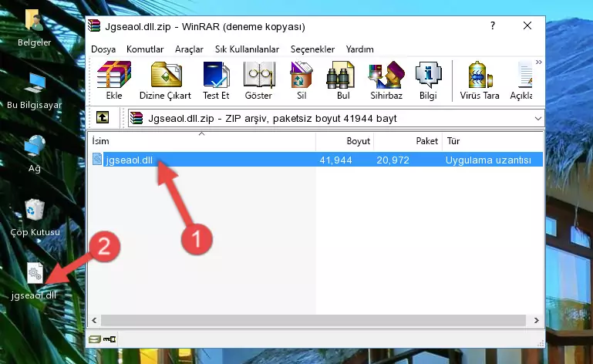
Task: Click the 20,972 packed size value
Action: tap(393, 160)
